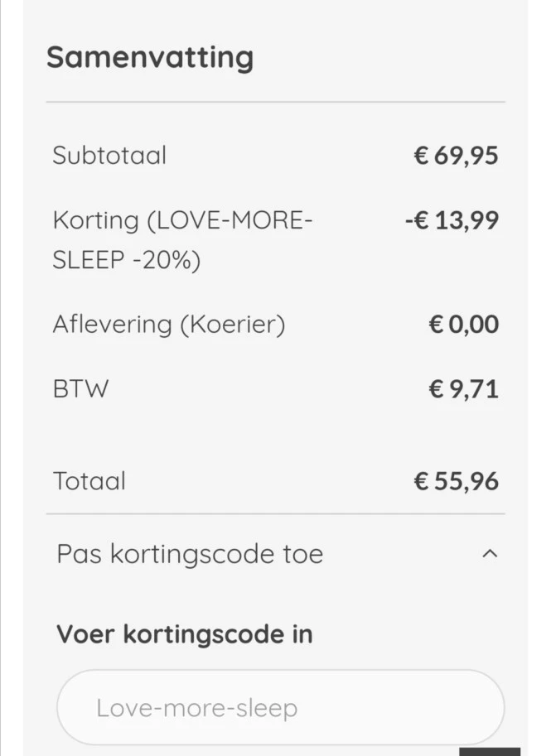Viewport: 551px width, 756px height.
Task: Select the Pas kortingscode toe link text
Action: click(189, 554)
